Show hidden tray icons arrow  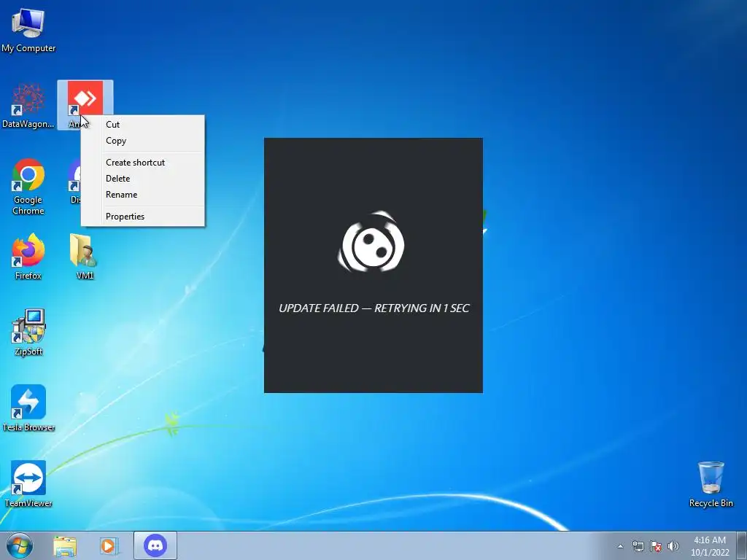pyautogui.click(x=620, y=546)
